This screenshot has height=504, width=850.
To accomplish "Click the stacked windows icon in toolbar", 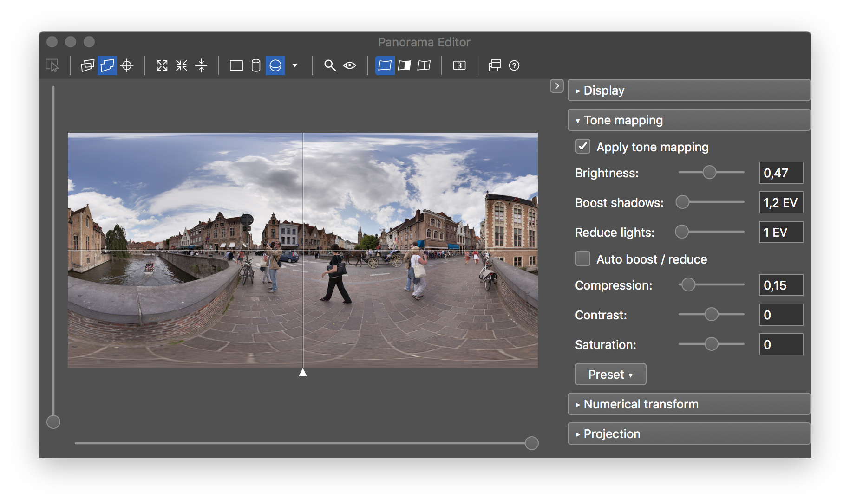I will 495,65.
